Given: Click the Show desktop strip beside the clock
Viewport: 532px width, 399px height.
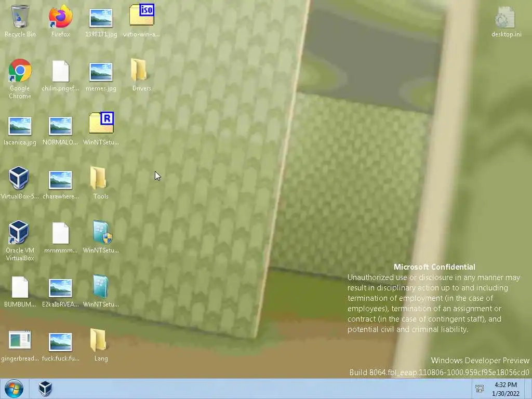Looking at the screenshot, I should tap(528, 389).
